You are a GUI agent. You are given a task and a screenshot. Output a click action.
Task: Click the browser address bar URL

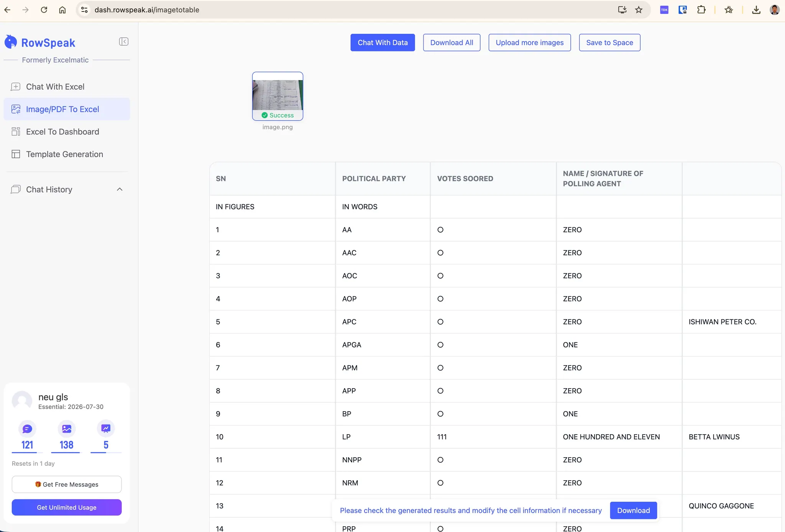[147, 10]
